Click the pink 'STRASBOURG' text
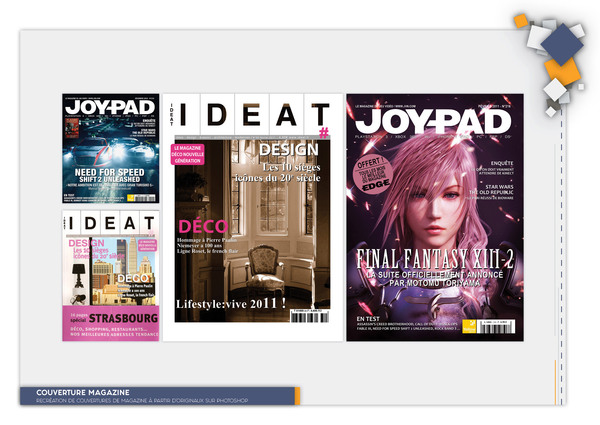 click(123, 318)
